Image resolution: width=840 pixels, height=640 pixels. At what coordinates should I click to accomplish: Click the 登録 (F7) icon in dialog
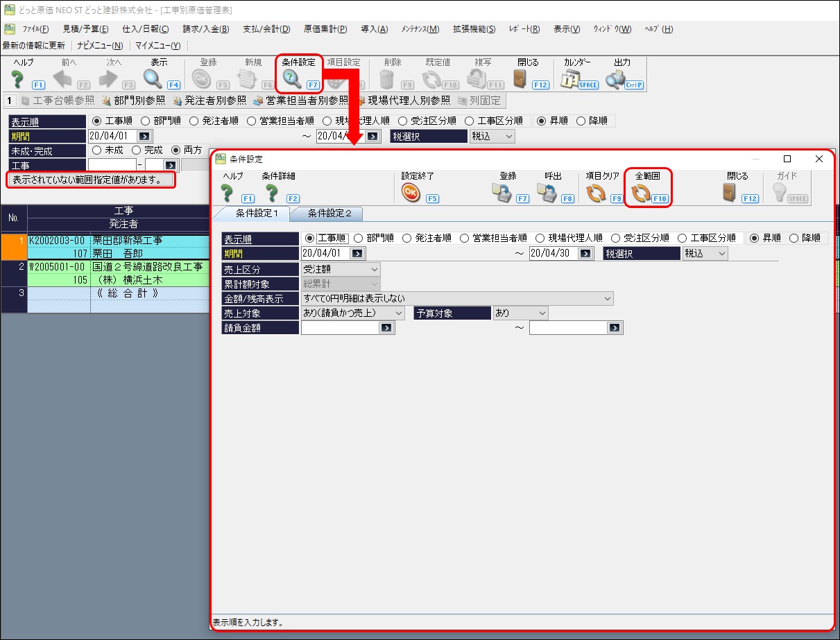click(502, 193)
